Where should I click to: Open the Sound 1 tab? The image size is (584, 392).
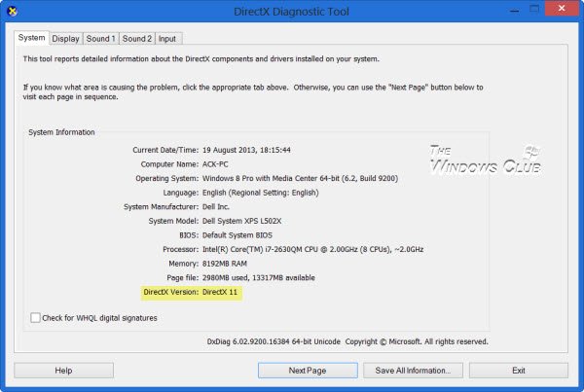(x=100, y=39)
